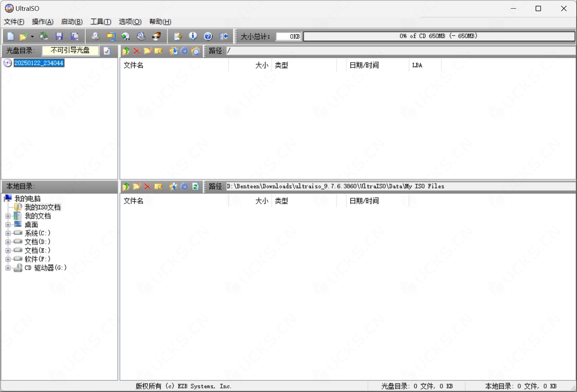The image size is (577, 392).
Task: Open the dropdown arrow beside the Open icon
Action: pyautogui.click(x=32, y=36)
